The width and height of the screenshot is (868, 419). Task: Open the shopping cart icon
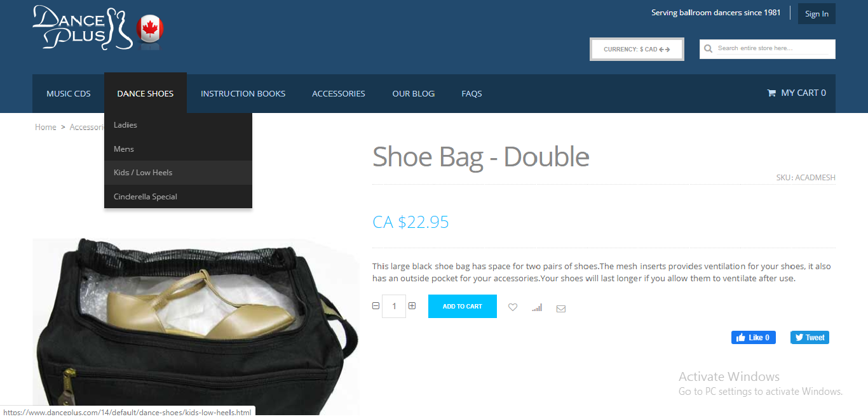point(771,93)
